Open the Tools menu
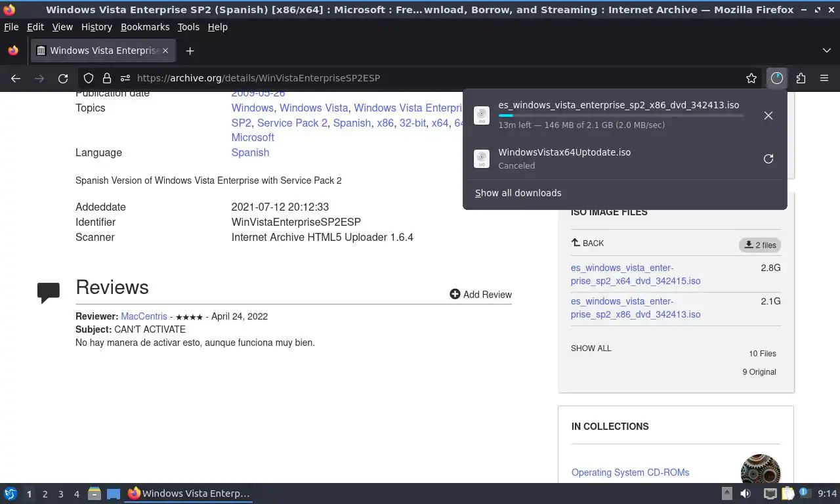840x504 pixels. pos(188,27)
